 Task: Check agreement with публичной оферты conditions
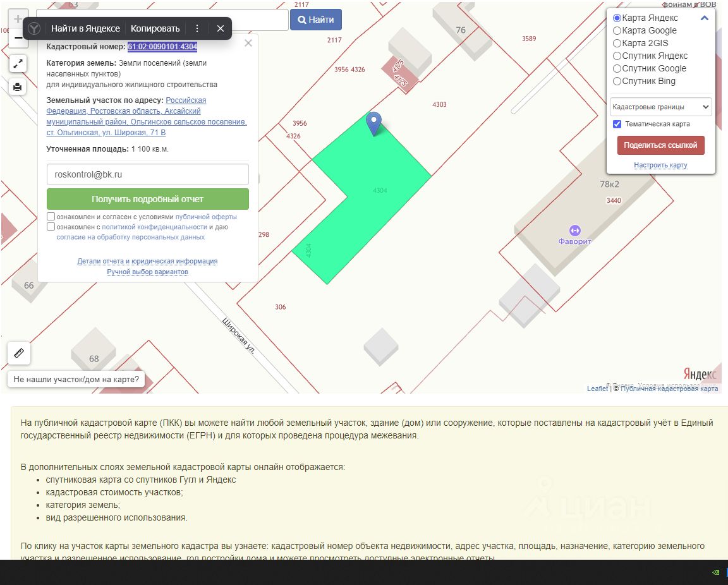(51, 216)
